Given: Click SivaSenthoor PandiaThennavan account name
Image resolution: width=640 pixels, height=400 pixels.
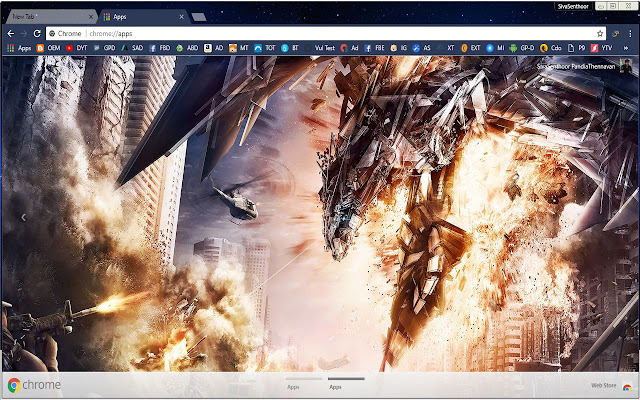Looking at the screenshot, I should [x=576, y=67].
